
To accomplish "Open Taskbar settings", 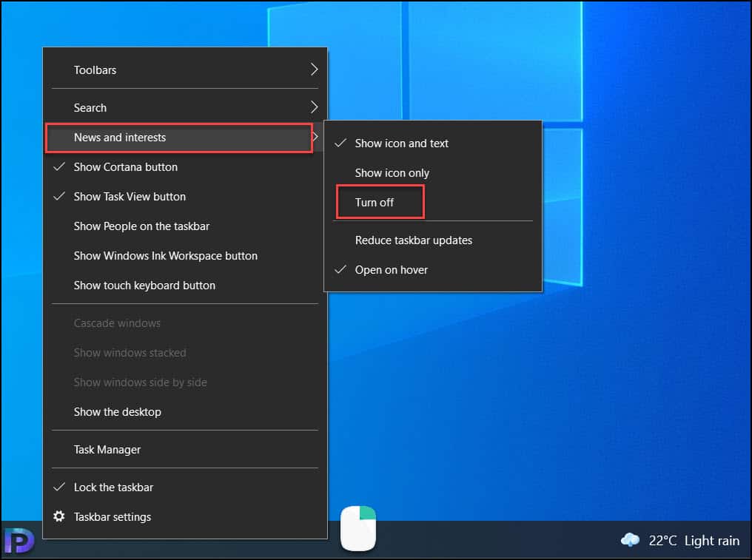I will [x=185, y=517].
